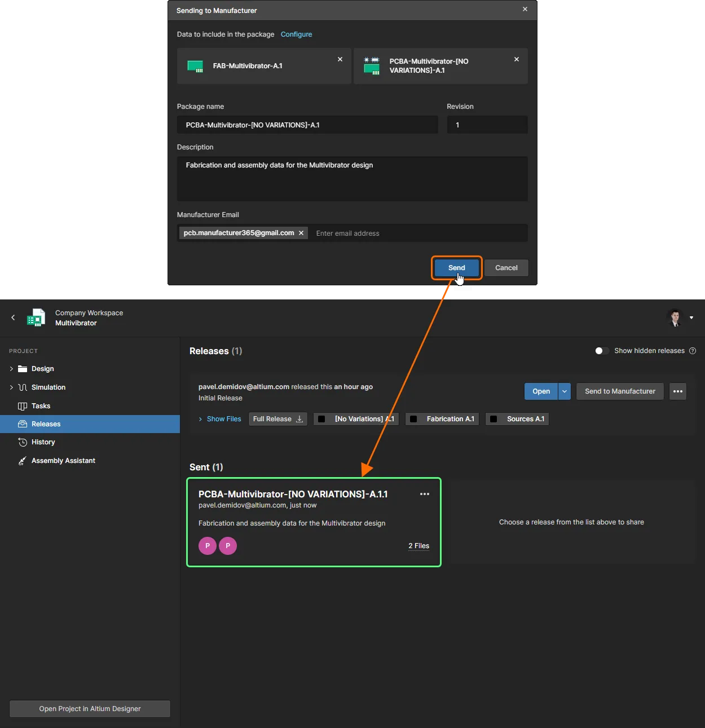
Task: Download the Full Release package
Action: click(278, 419)
